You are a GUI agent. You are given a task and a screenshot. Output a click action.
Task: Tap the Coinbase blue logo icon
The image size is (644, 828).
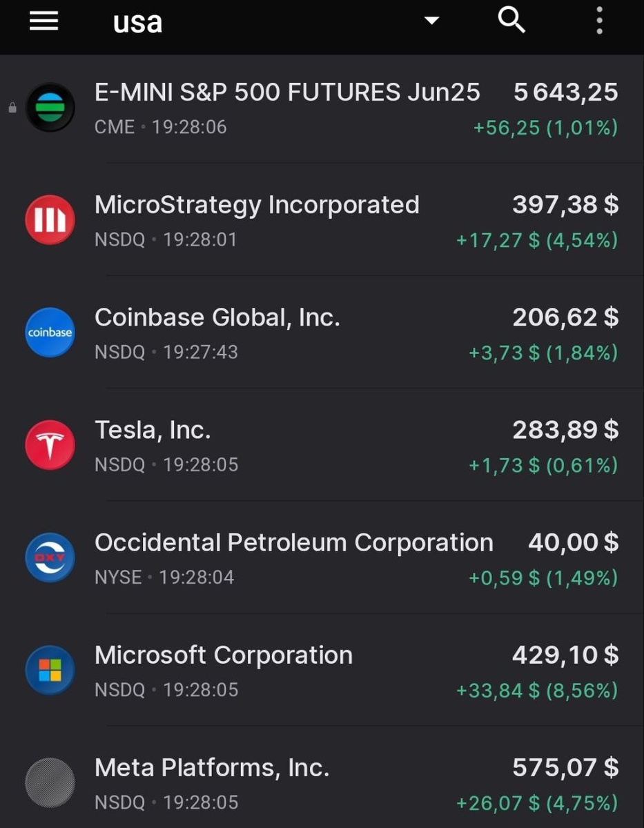(50, 333)
